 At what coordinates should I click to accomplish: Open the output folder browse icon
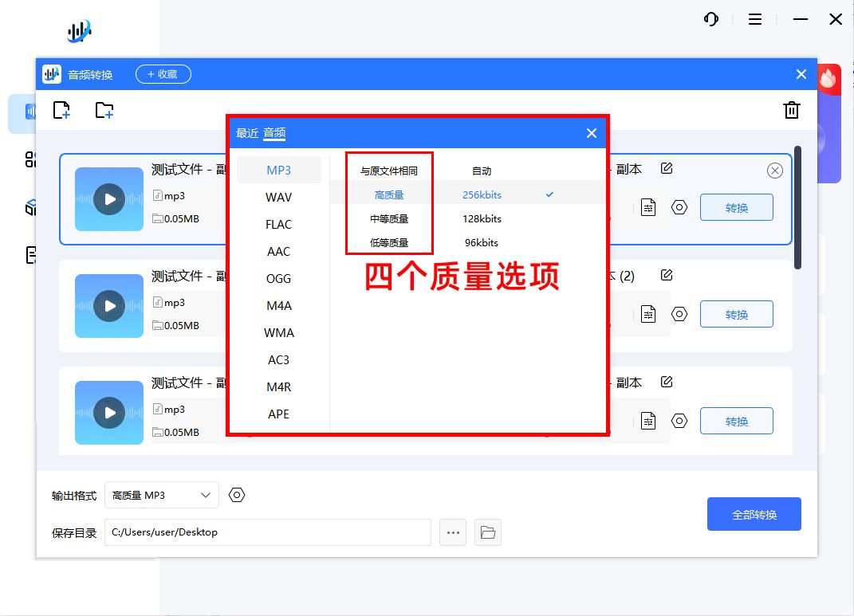(488, 532)
